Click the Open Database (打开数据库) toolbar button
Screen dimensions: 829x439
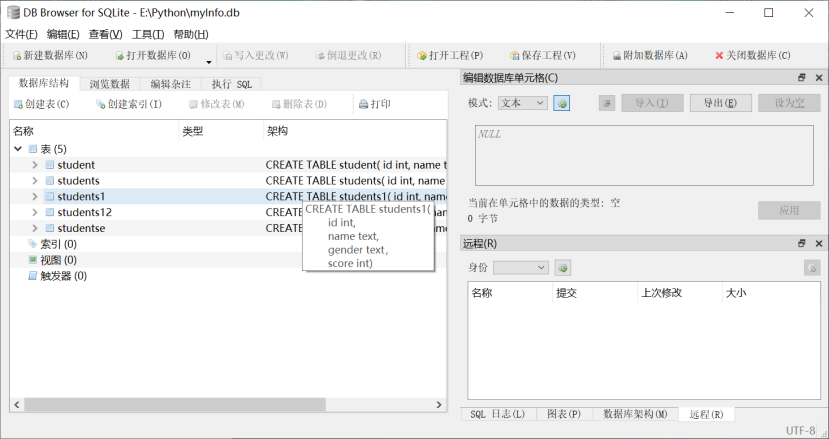[153, 56]
